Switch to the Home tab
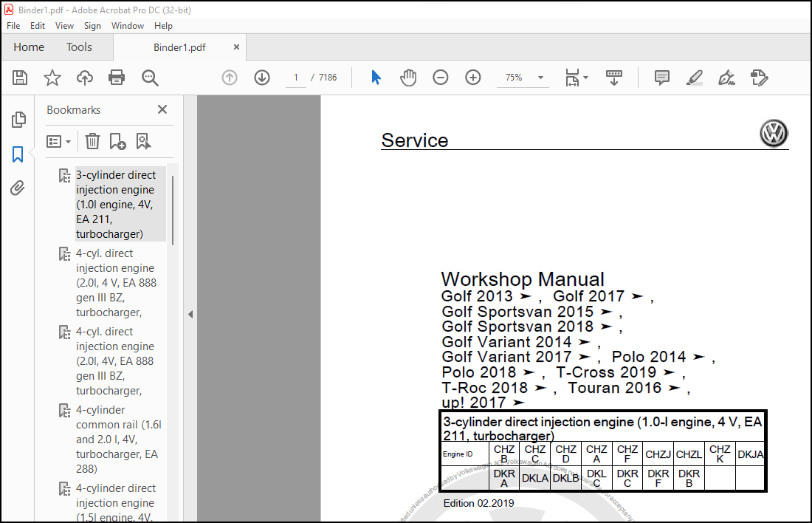Viewport: 812px width, 523px height. coord(29,47)
